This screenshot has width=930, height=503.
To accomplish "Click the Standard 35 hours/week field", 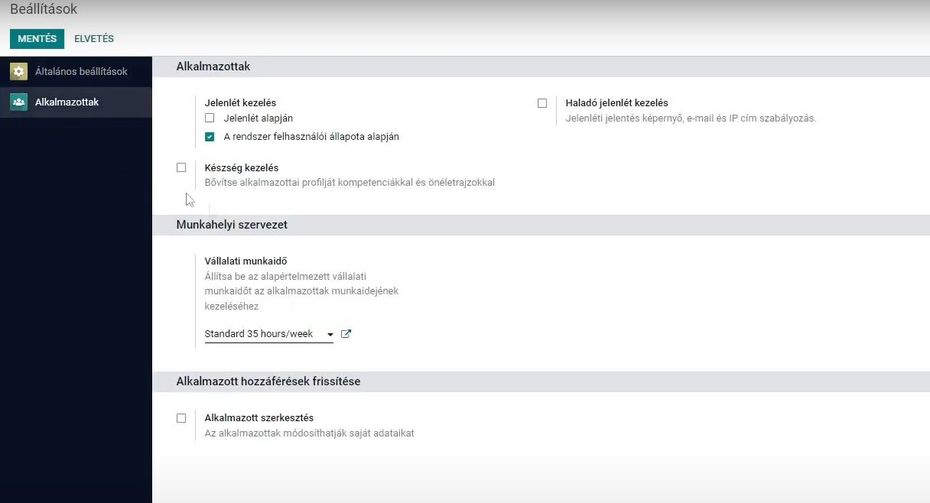I will click(269, 334).
